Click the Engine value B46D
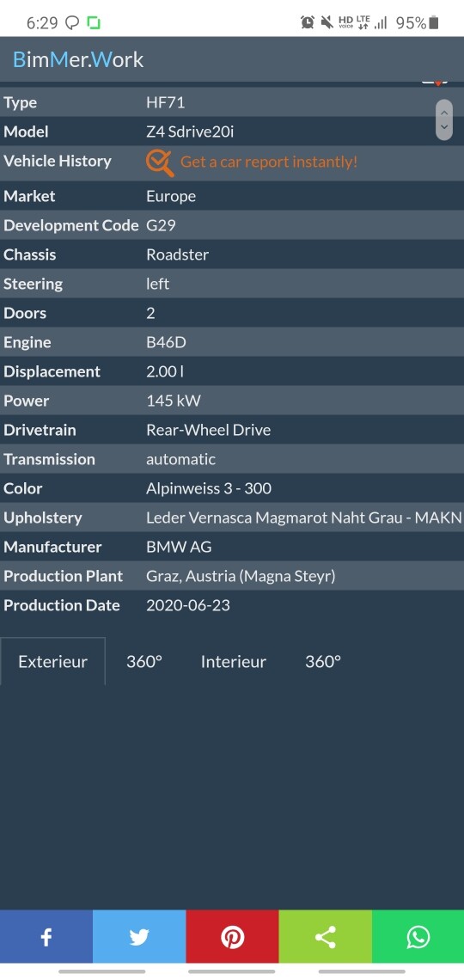464x980 pixels. tap(166, 342)
